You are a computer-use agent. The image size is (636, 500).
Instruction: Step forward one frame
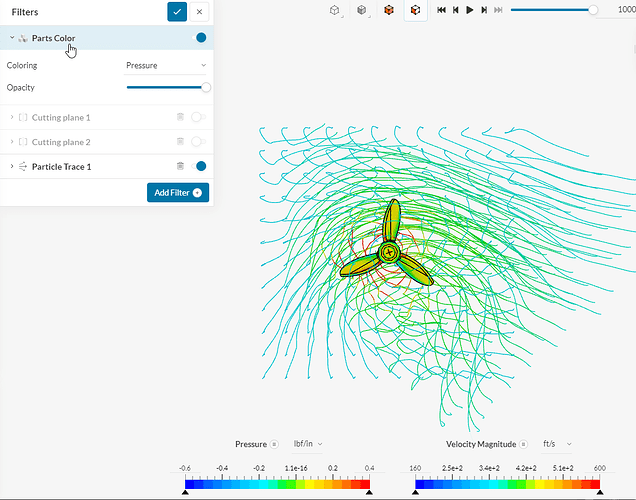point(484,10)
